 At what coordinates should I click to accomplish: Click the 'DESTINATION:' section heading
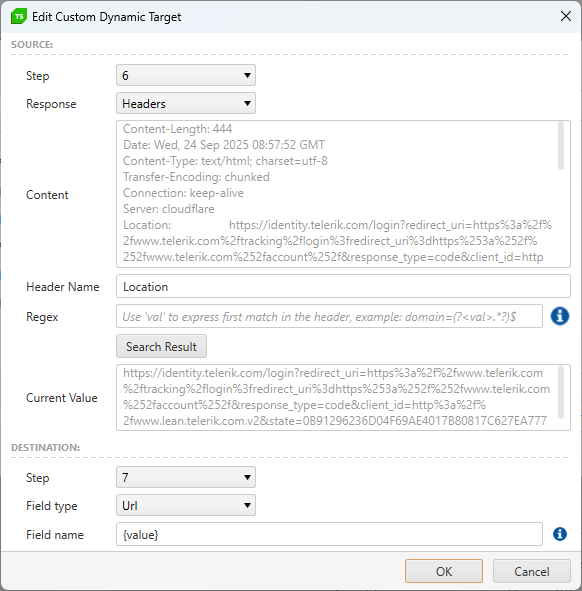[46, 447]
